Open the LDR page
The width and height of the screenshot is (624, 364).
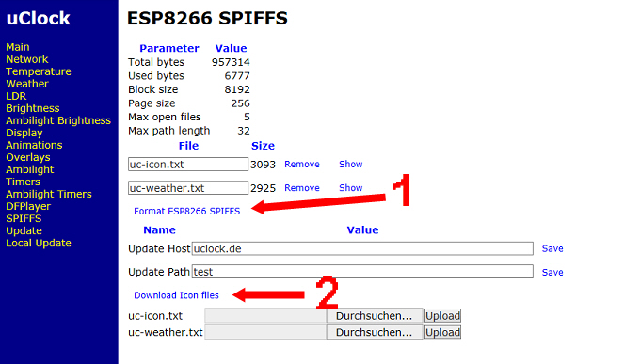[x=16, y=96]
